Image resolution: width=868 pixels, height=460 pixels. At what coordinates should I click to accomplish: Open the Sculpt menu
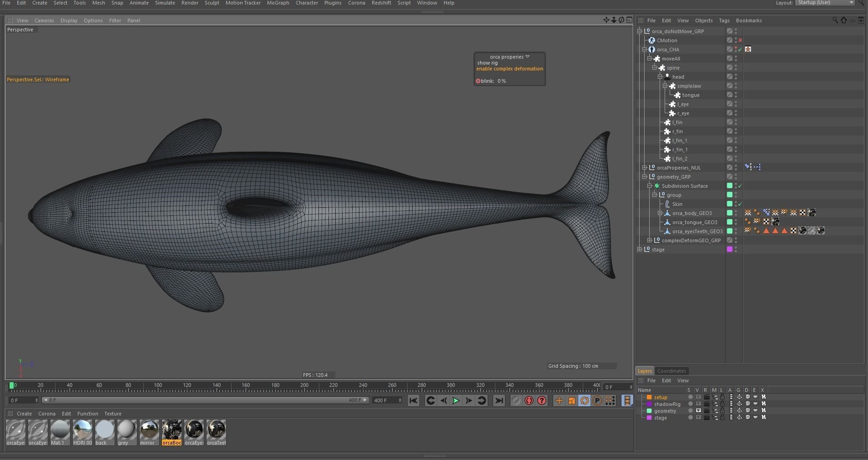tap(212, 3)
